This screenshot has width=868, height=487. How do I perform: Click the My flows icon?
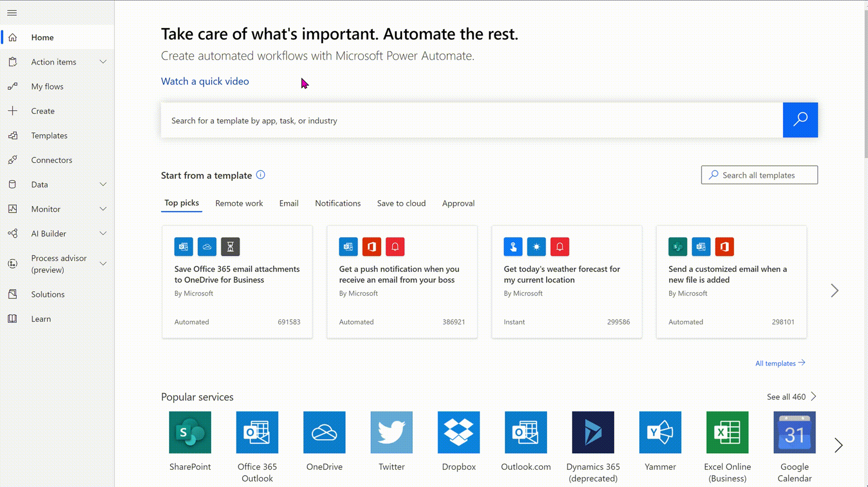[x=13, y=86]
